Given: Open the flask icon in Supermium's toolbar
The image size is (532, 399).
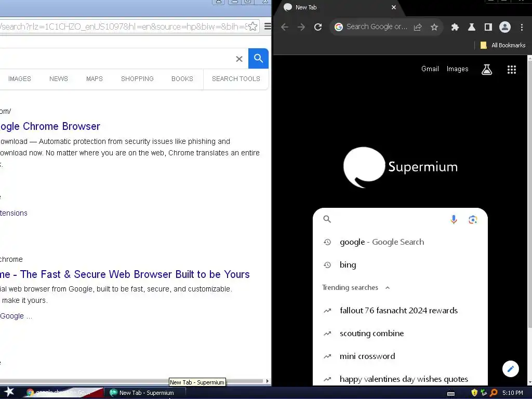Looking at the screenshot, I should 472,27.
